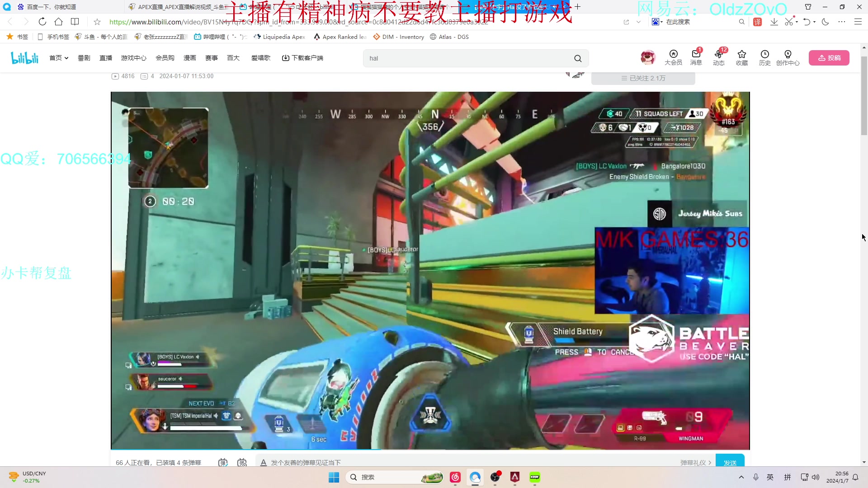Open 动态 feed icon
This screenshot has height=488, width=868.
click(719, 58)
